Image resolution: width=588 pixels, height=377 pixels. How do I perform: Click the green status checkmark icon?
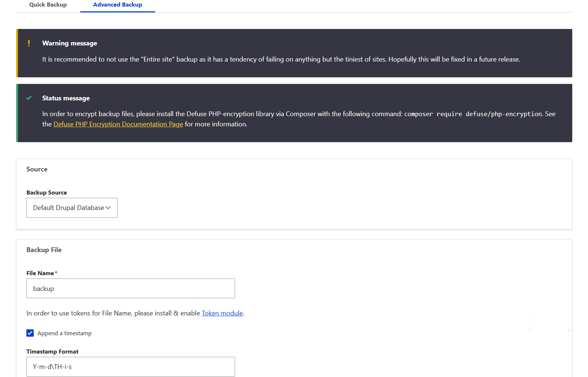[x=29, y=98]
